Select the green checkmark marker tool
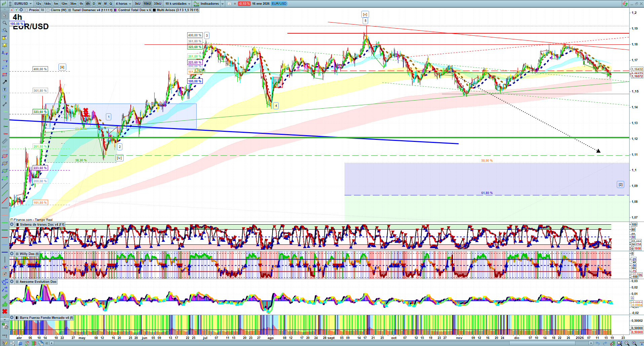 pos(5,297)
